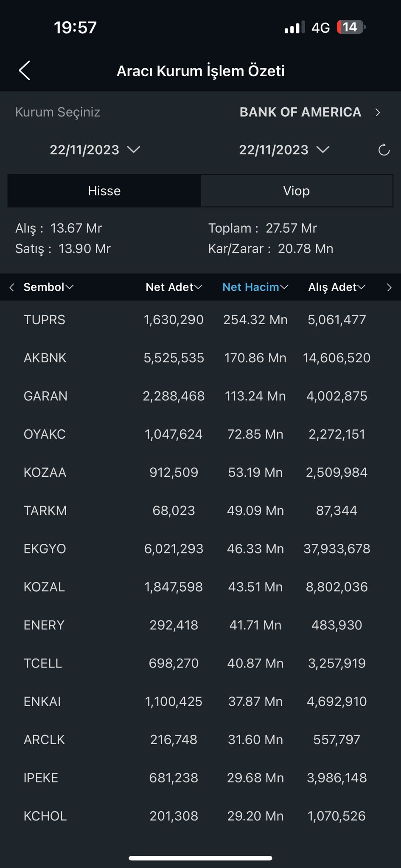Switch to the Viop tab
Screen dimensions: 401x868
tap(297, 191)
